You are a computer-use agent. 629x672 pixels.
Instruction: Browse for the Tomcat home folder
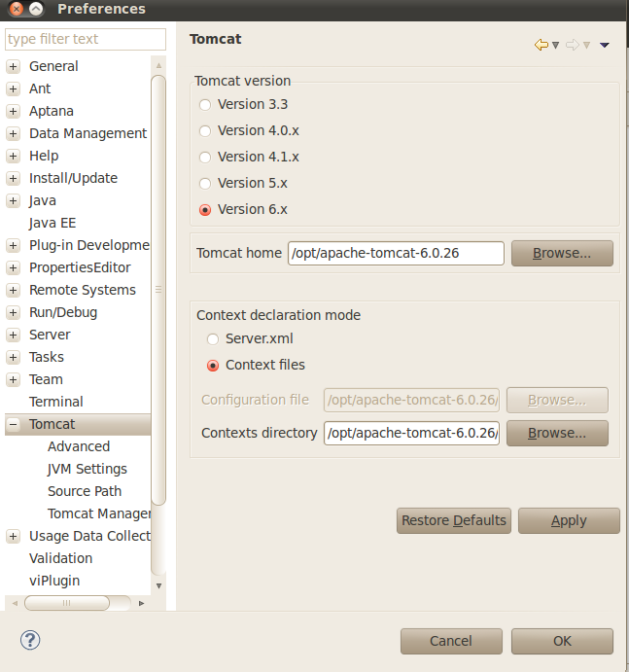tap(562, 253)
